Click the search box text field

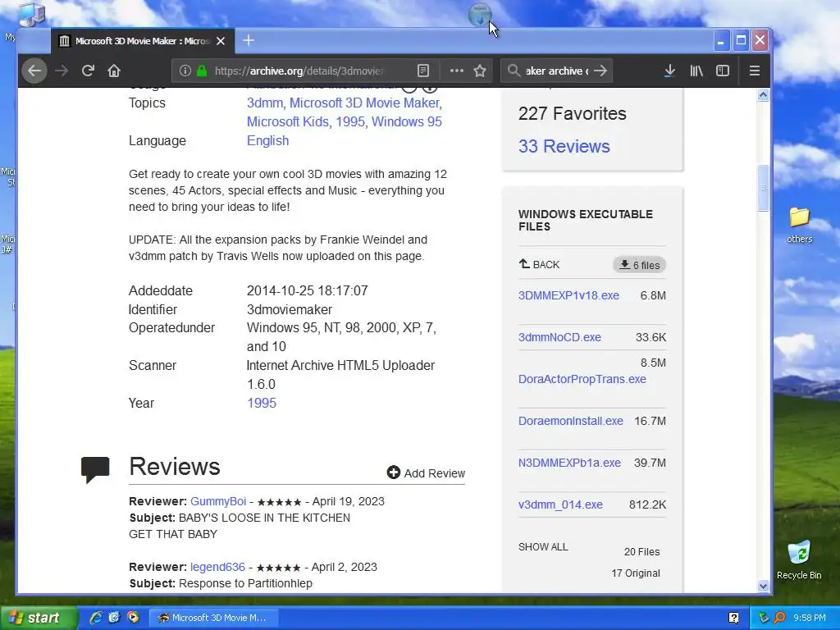point(557,71)
